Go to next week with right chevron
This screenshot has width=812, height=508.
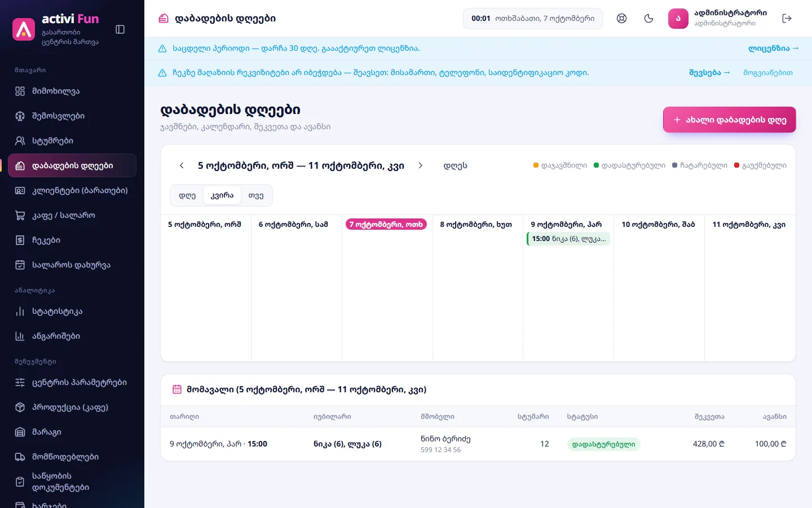click(x=421, y=165)
